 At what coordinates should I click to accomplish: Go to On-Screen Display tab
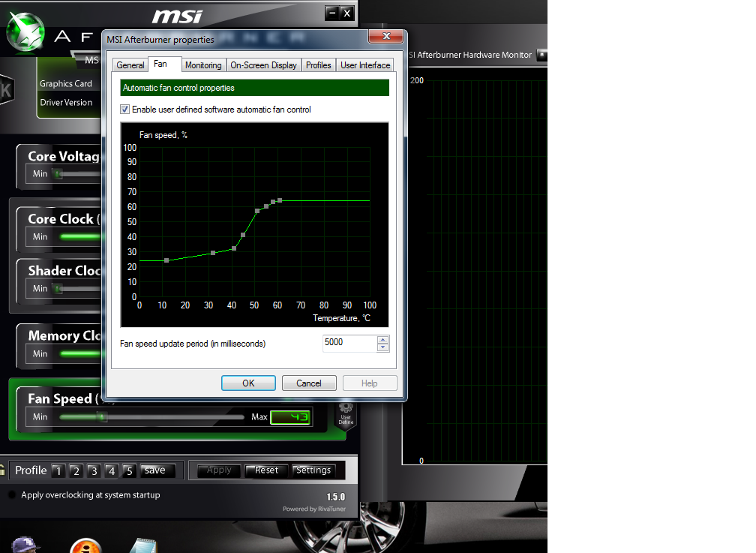pos(263,65)
